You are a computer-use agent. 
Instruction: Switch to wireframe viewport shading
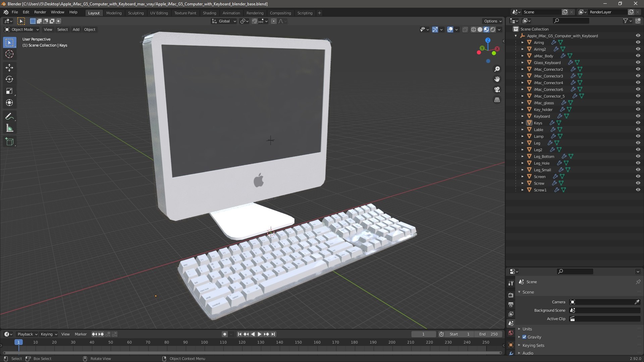[x=473, y=29]
